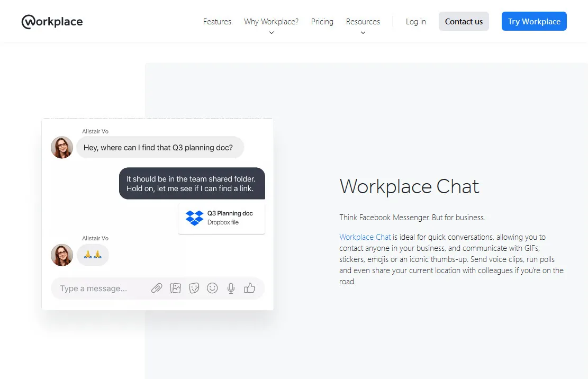
Task: Open the Q3 Planning doc file card
Action: (222, 218)
